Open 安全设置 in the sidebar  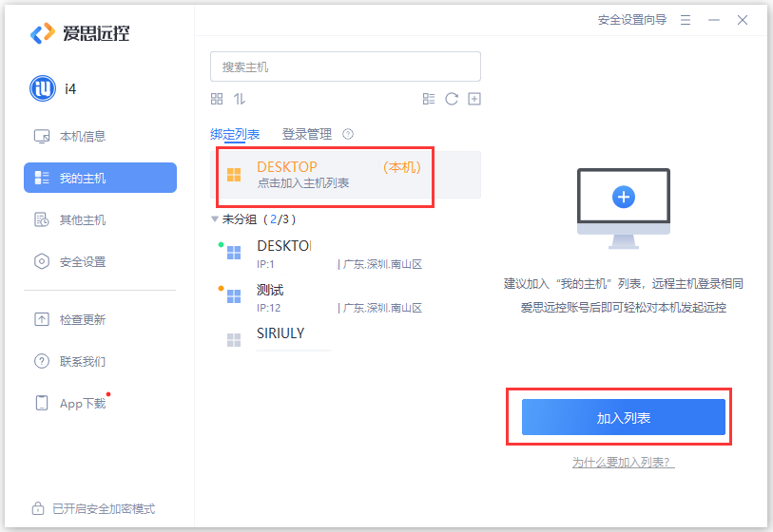tap(83, 261)
